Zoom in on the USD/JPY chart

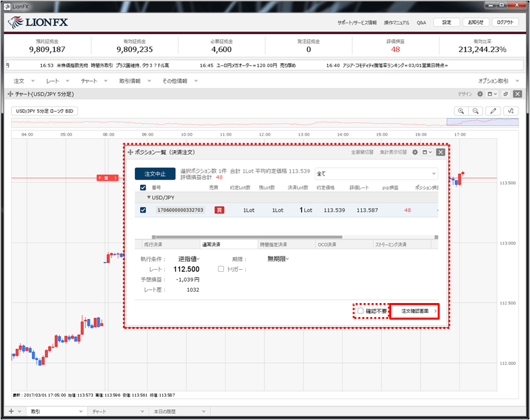coord(461,111)
